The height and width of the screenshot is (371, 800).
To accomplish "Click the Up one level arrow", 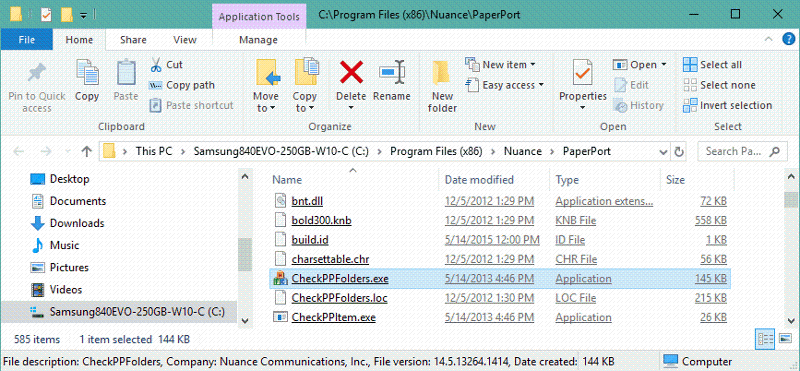I will click(x=86, y=151).
